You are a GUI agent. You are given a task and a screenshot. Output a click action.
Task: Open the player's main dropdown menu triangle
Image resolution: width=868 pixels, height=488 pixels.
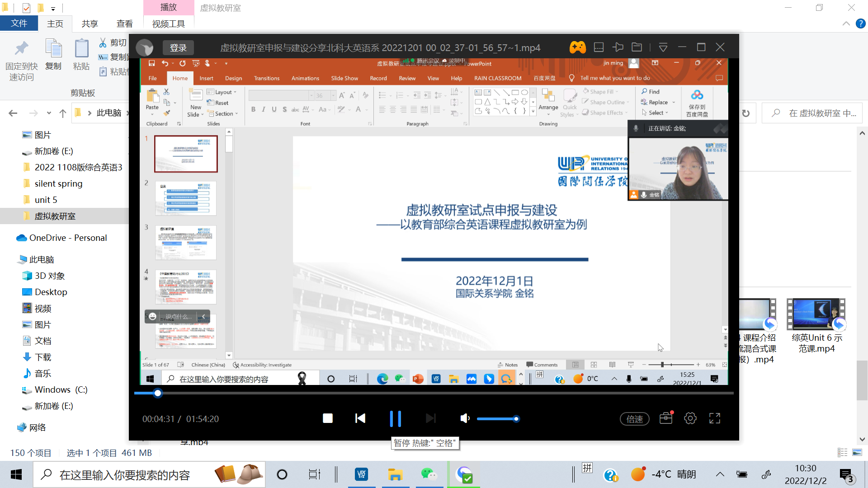663,47
